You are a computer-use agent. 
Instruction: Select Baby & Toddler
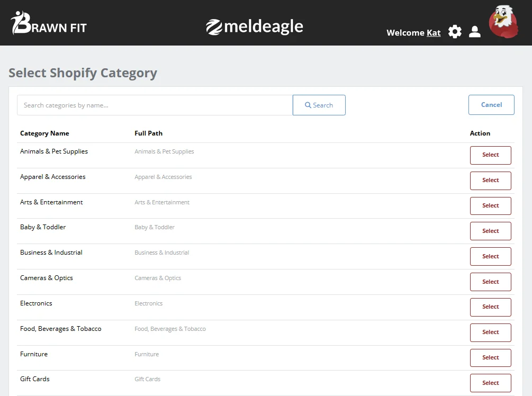(x=490, y=231)
